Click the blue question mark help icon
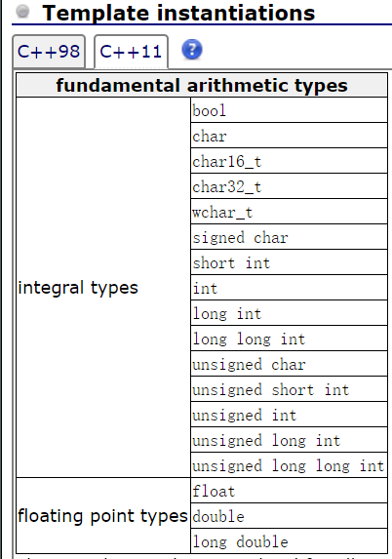The height and width of the screenshot is (559, 392). (192, 50)
